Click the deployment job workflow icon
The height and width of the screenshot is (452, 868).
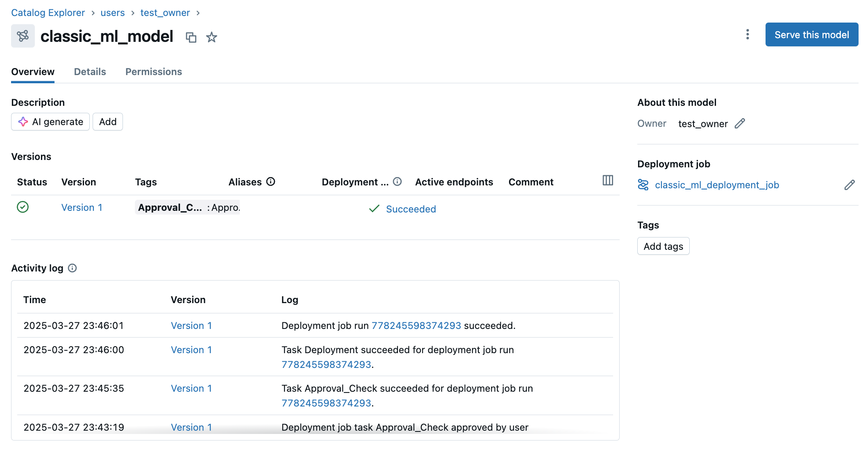643,185
